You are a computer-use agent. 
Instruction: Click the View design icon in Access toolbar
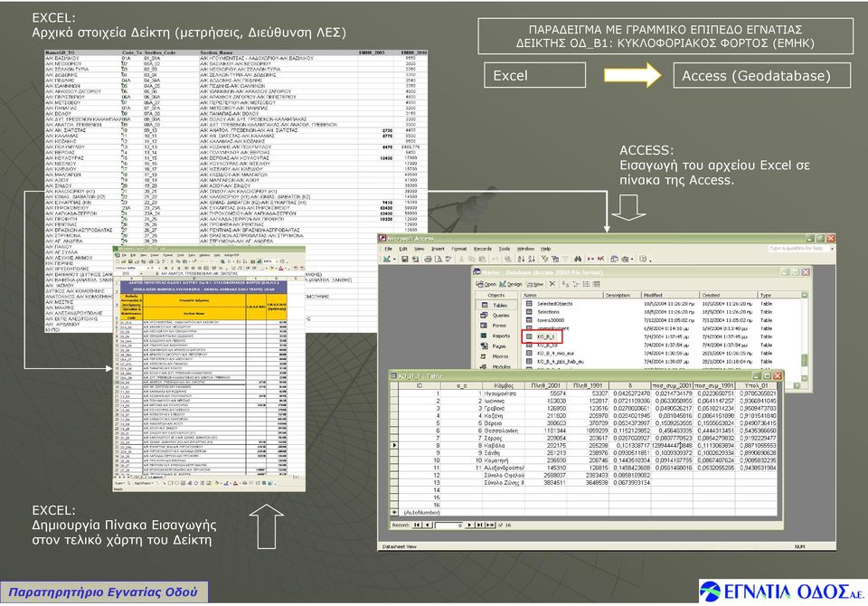tap(386, 260)
